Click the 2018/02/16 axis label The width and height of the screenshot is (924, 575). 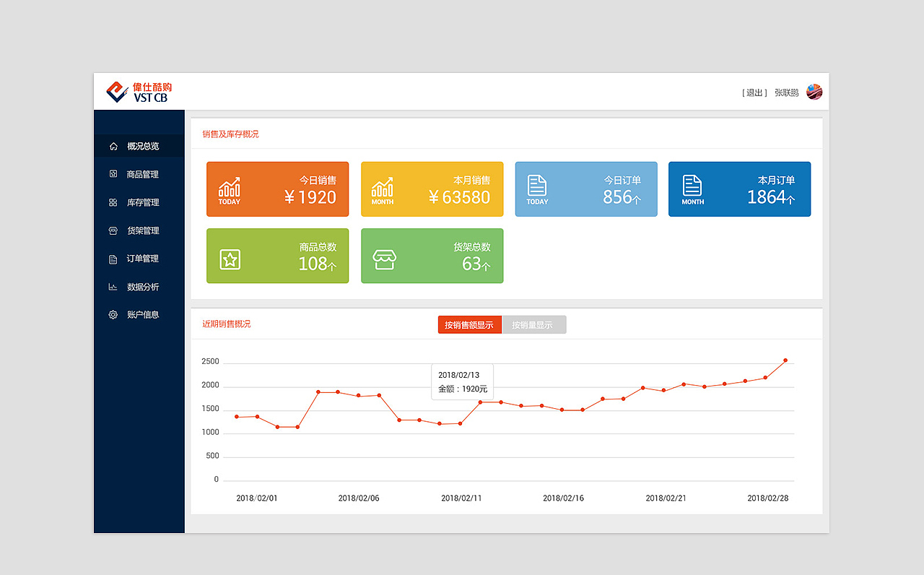point(564,498)
